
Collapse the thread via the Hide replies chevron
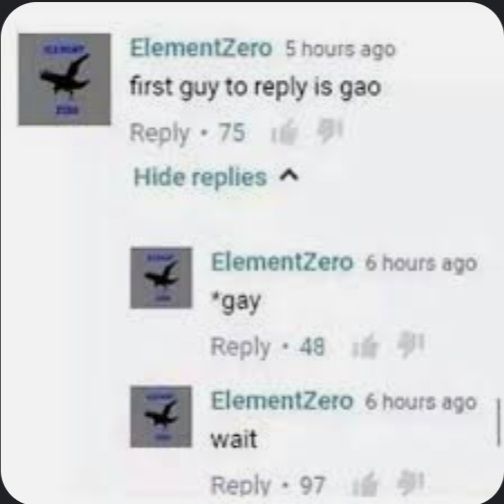coord(289,175)
